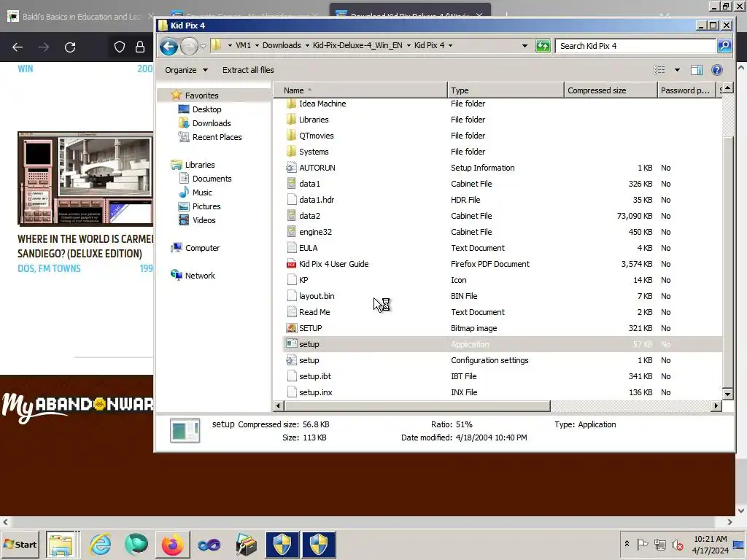Viewport: 747px width, 560px height.
Task: Click the horizontal scrollbar thumb in file list
Action: pyautogui.click(x=417, y=405)
